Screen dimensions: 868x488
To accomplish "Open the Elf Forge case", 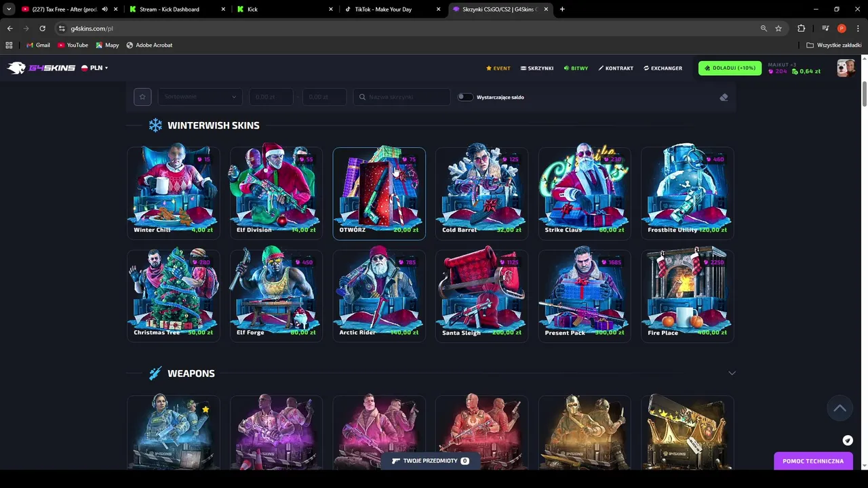I will [x=276, y=296].
